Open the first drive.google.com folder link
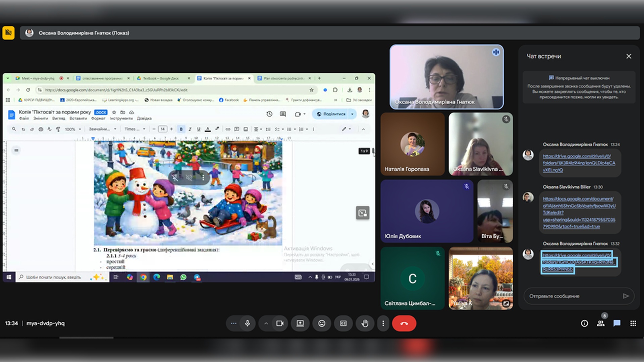The height and width of the screenshot is (362, 644). (579, 163)
